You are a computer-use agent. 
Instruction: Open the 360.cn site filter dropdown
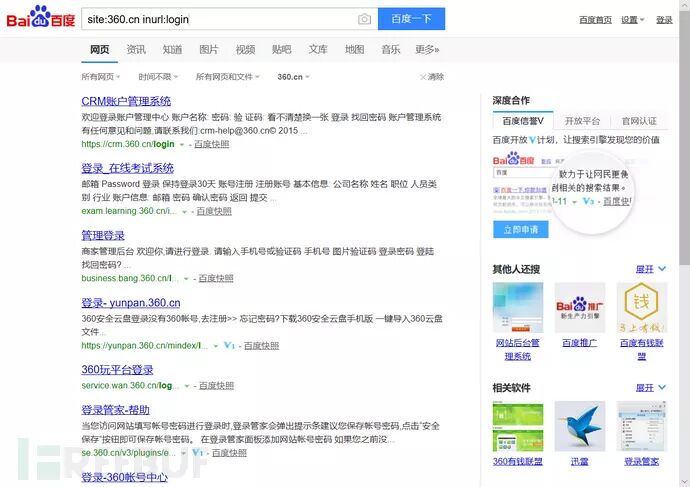click(294, 77)
